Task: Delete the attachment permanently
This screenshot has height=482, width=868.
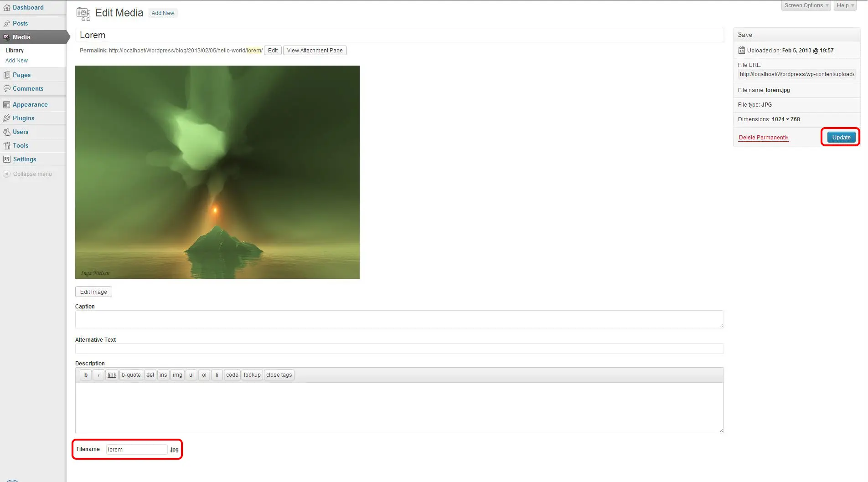Action: [x=763, y=137]
